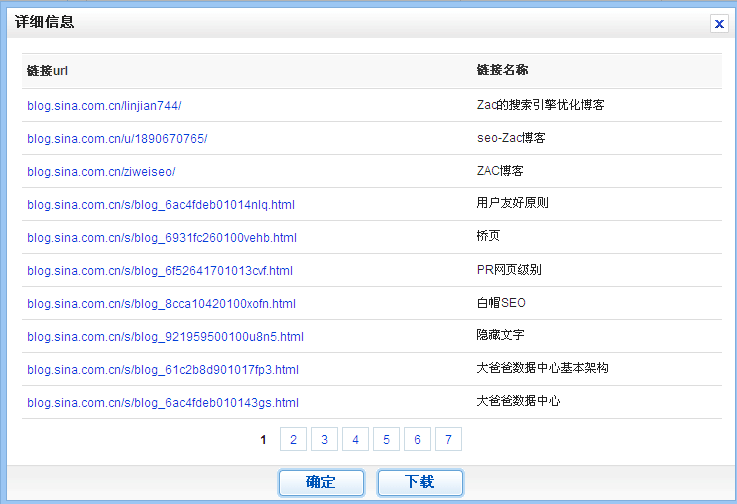
Task: Open the blog_6ac4fdeb010143gs.html link
Action: click(163, 402)
